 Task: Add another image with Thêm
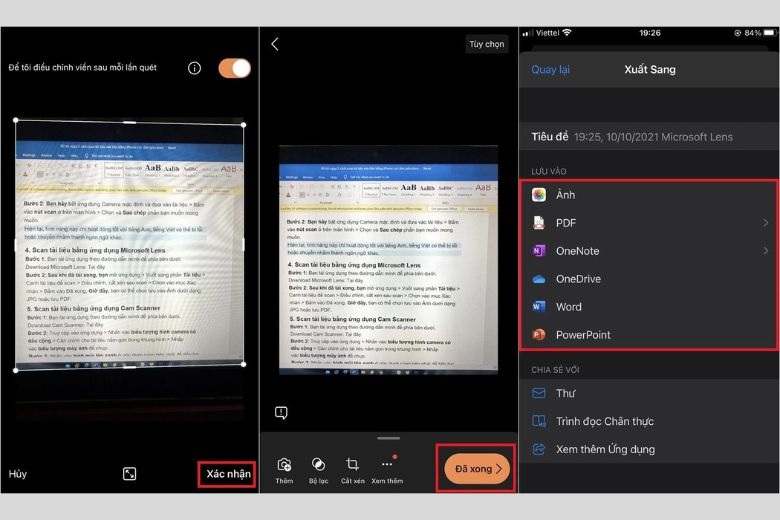tap(284, 470)
